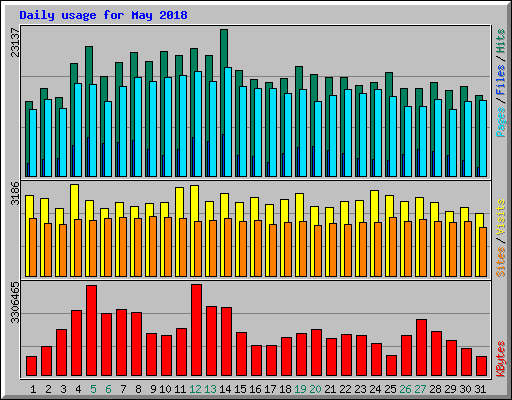Viewport: 512px width, 400px height.
Task: Select day label 10 on the axis
Action: point(165,389)
